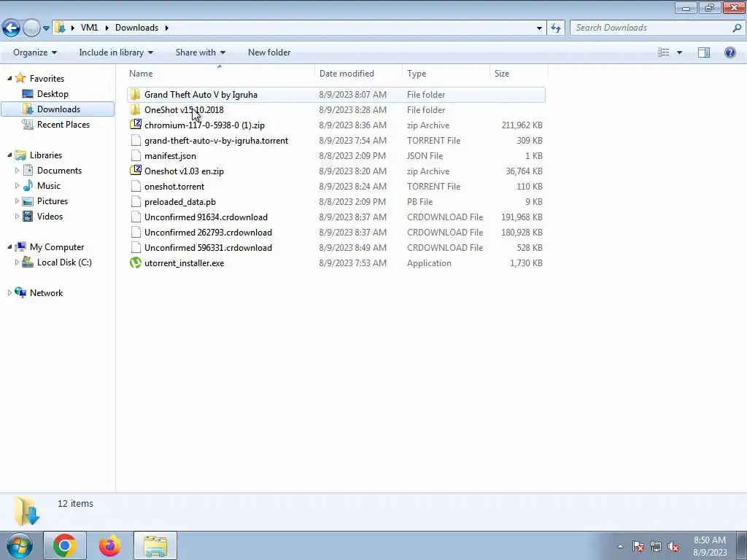Screen dimensions: 747x560
Task: Click chromium-117-0-5938-0 (1).zip archive icon
Action: 135,125
